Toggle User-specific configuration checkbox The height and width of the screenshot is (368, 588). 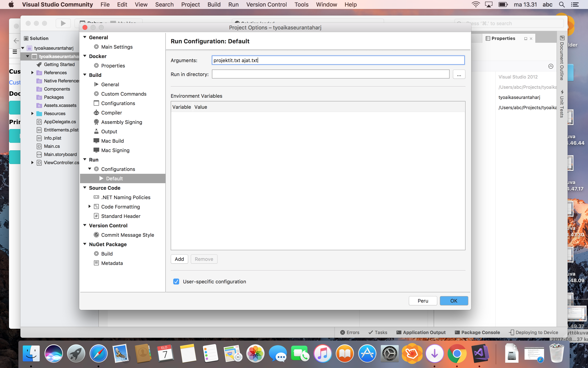176,282
